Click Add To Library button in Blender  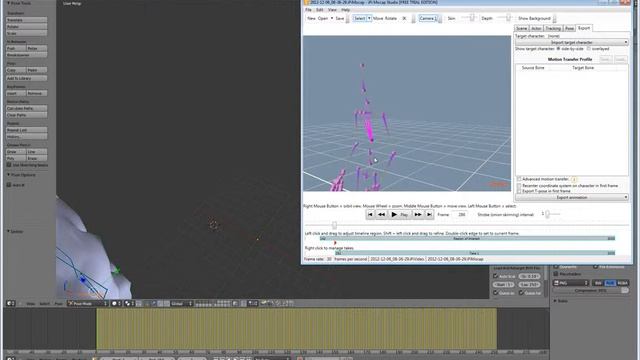(x=27, y=78)
